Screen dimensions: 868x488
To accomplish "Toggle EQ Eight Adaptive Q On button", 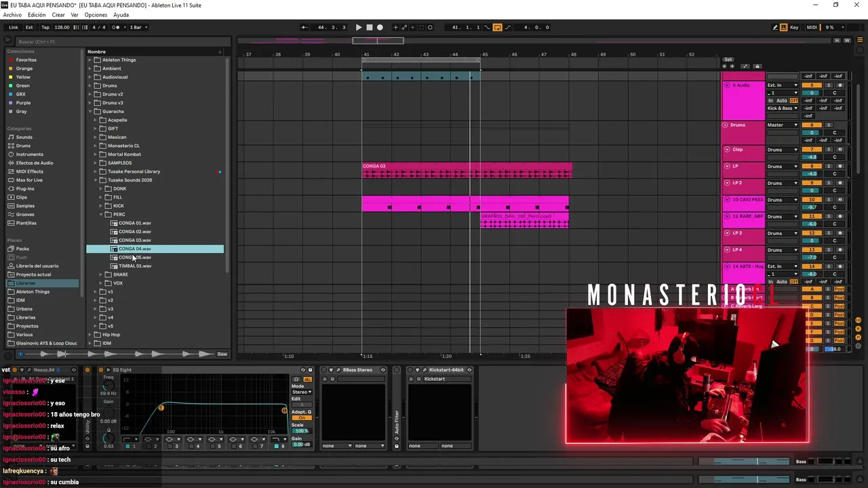I will coord(302,418).
